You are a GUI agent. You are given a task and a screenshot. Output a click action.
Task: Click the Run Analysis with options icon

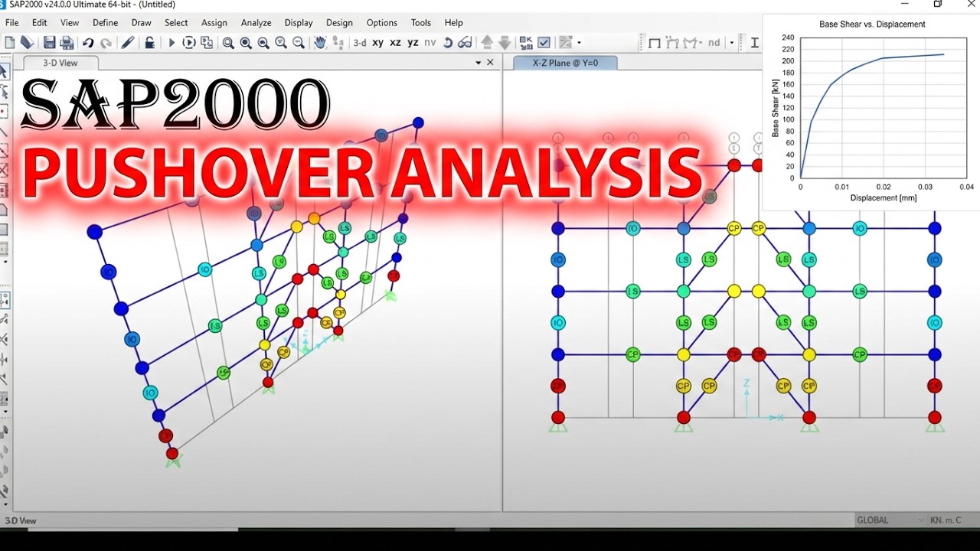tap(189, 43)
